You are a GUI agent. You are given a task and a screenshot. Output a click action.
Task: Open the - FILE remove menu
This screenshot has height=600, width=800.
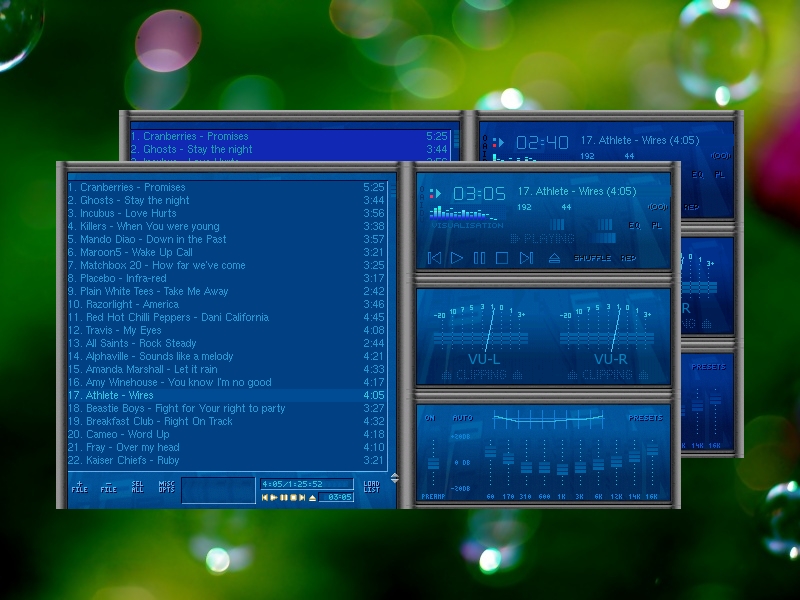coord(108,487)
